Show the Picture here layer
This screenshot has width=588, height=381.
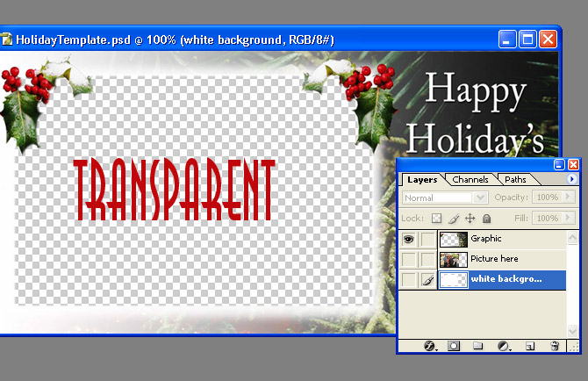click(x=409, y=259)
